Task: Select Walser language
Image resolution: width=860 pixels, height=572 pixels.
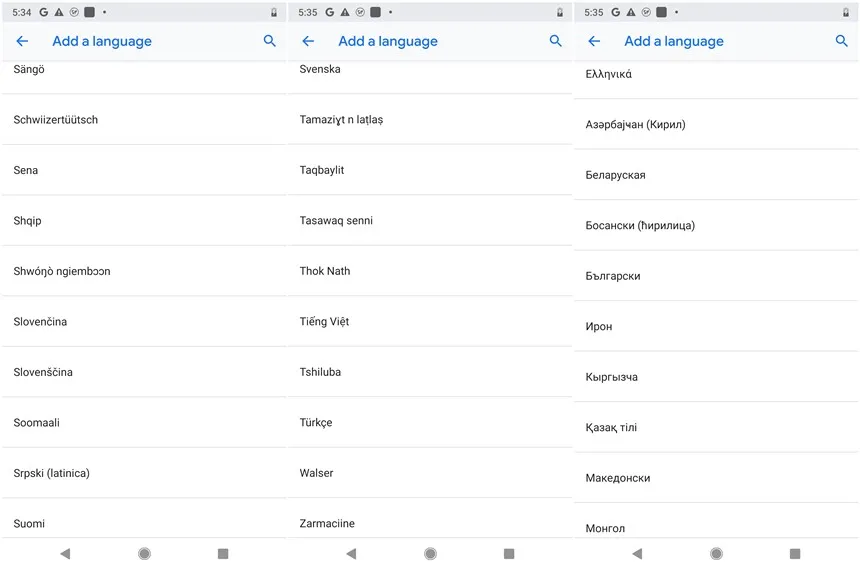Action: (430, 473)
